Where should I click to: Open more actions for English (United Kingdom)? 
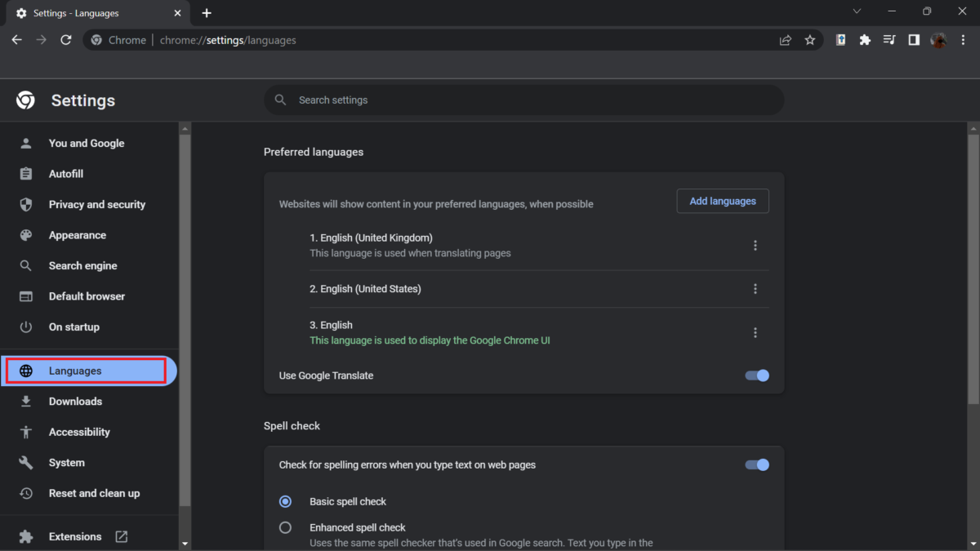pyautogui.click(x=755, y=246)
